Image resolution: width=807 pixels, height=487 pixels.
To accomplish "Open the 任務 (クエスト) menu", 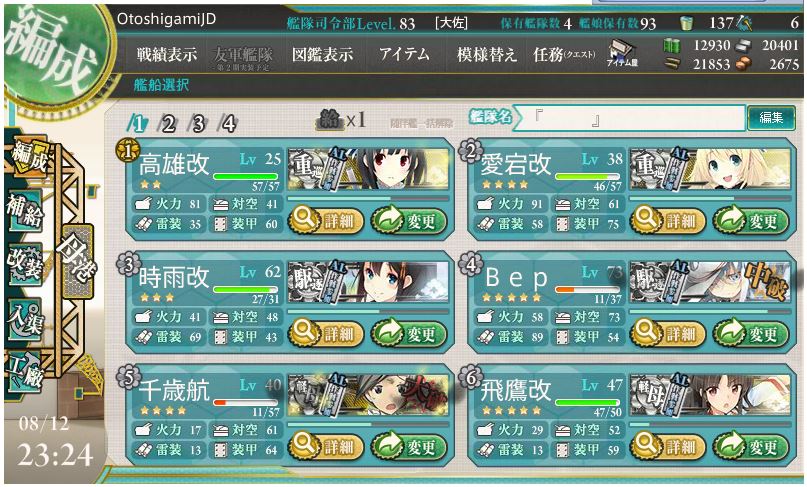I will 565,54.
